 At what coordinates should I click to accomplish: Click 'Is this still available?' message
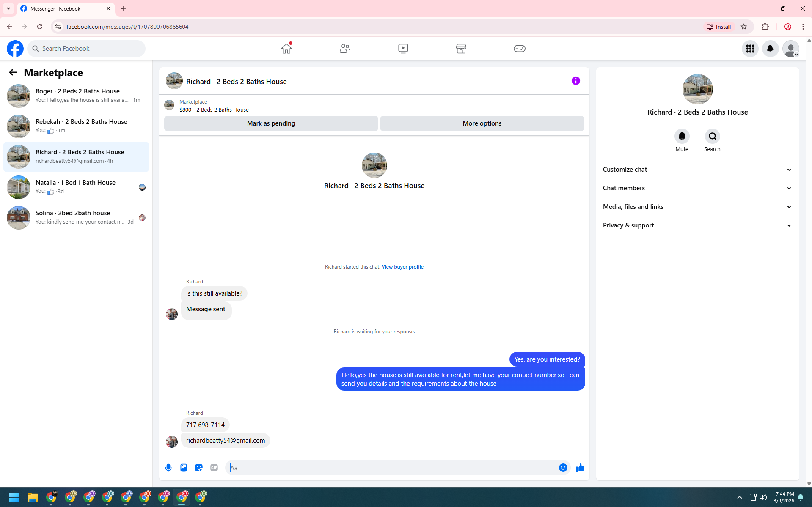point(214,293)
